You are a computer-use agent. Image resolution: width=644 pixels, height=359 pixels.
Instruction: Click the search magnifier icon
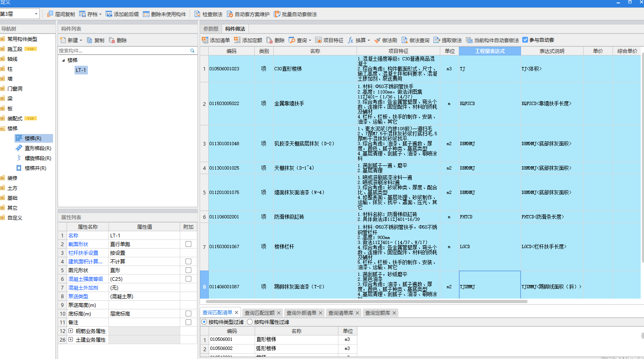click(x=193, y=50)
